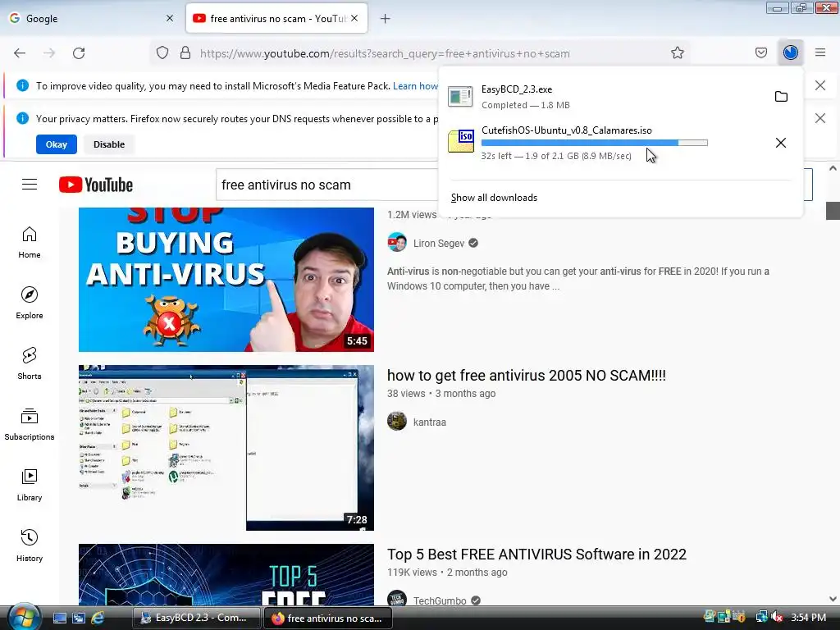Open Explore in the YouTube sidebar

tap(30, 304)
